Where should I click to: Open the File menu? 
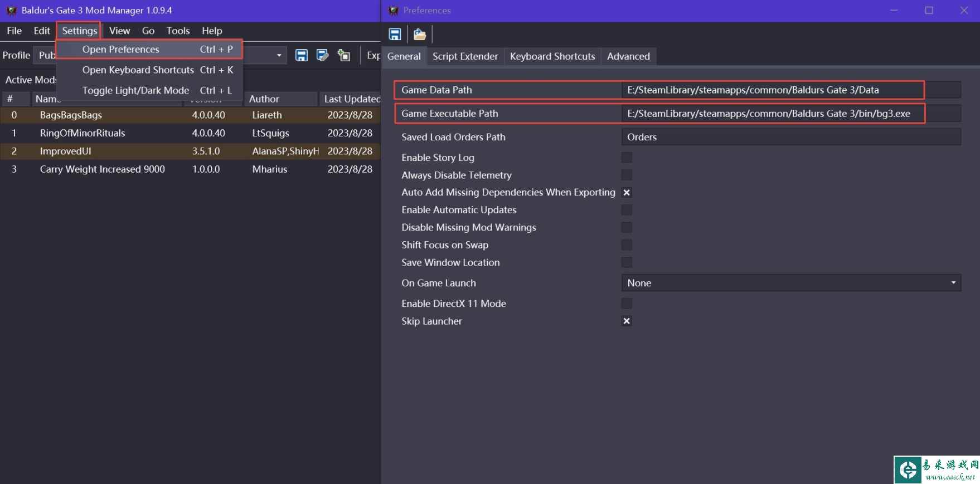14,31
